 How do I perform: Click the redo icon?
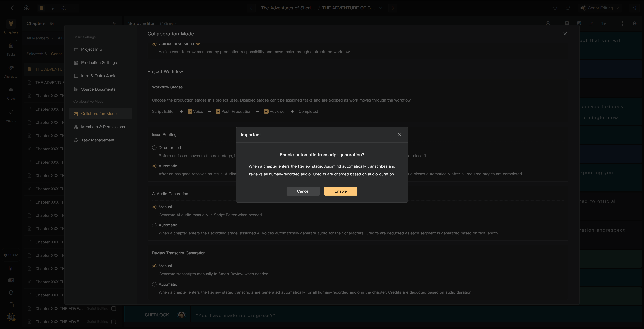coord(568,8)
